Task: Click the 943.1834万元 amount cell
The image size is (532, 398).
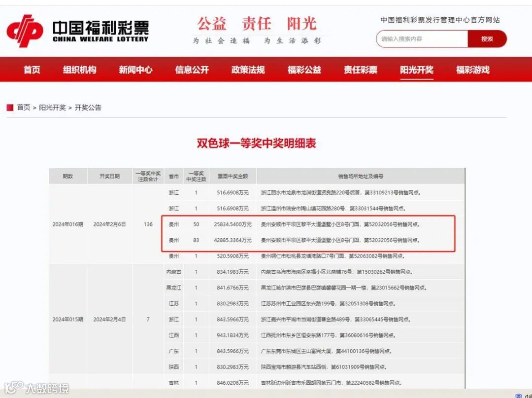Action: click(233, 335)
